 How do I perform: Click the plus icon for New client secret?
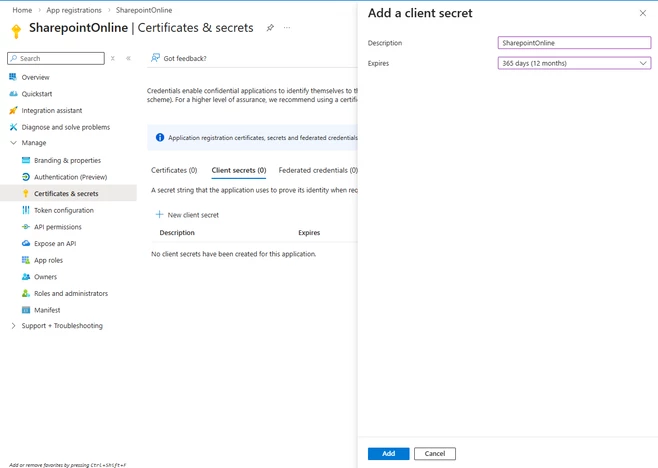coord(159,214)
